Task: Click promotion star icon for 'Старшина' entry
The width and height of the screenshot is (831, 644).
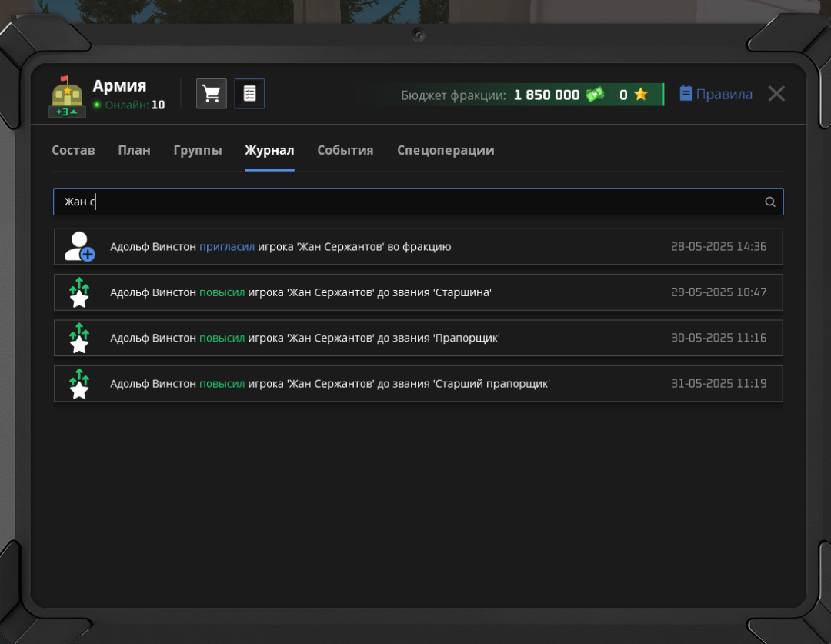Action: (79, 293)
